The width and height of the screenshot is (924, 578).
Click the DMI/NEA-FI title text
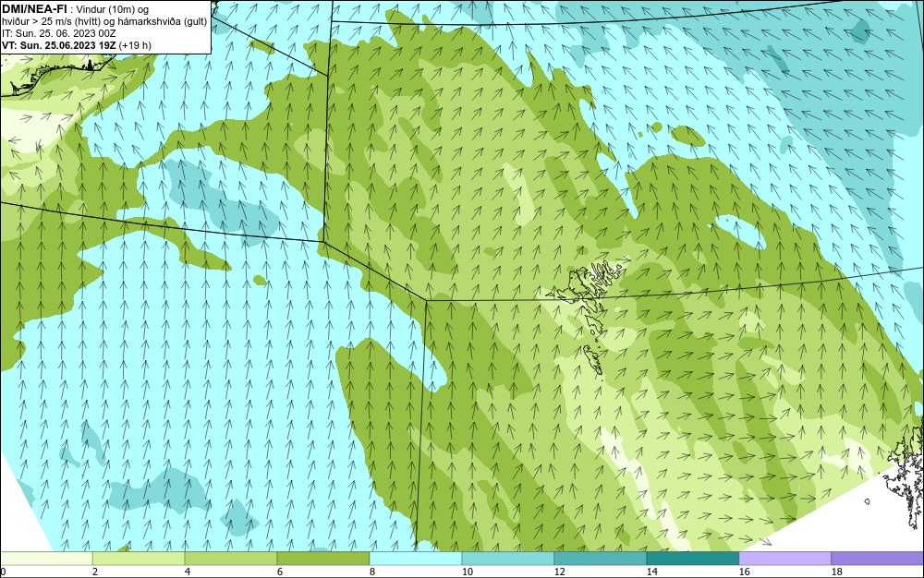pyautogui.click(x=34, y=8)
